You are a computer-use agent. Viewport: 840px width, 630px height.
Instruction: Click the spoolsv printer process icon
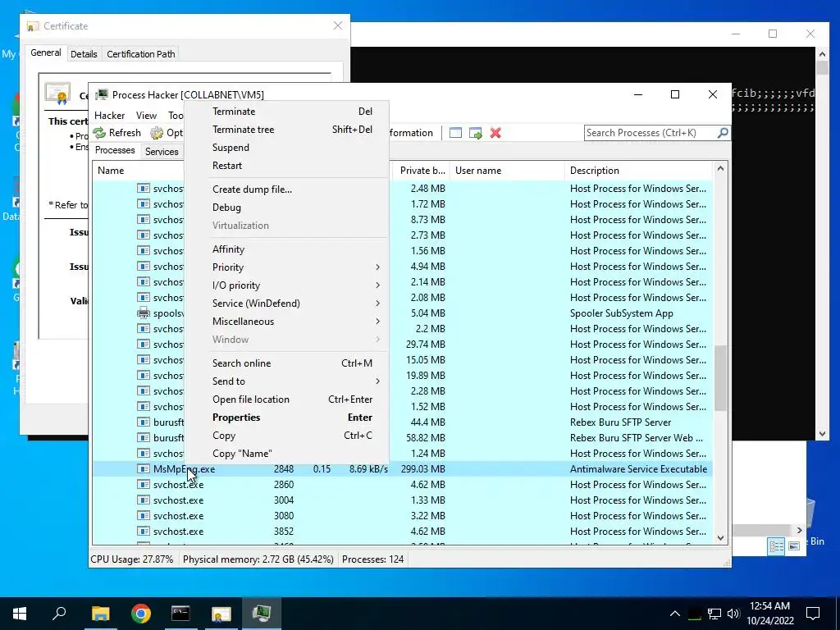point(143,313)
